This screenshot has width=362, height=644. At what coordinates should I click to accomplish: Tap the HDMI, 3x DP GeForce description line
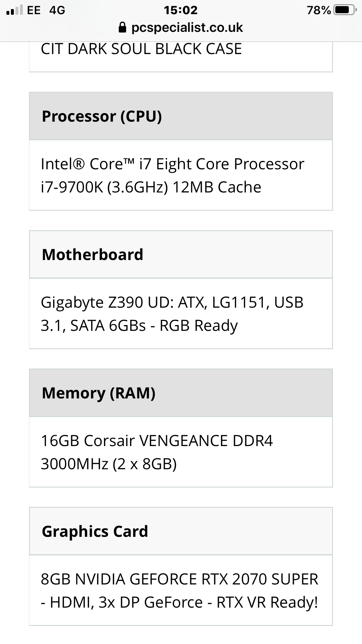180,602
